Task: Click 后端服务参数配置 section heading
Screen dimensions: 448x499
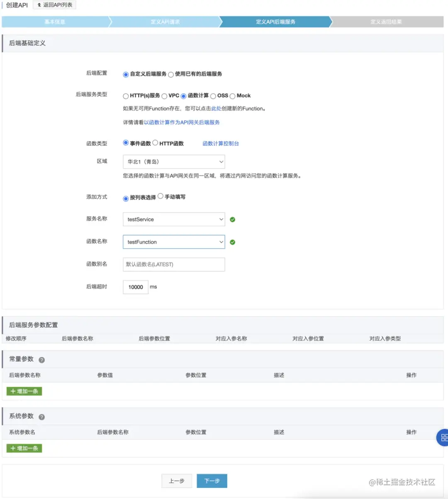Action: click(34, 325)
